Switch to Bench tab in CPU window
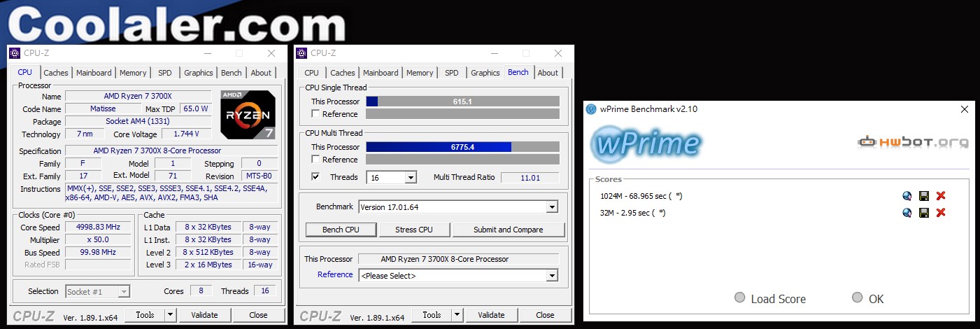This screenshot has height=329, width=980. pos(231,73)
